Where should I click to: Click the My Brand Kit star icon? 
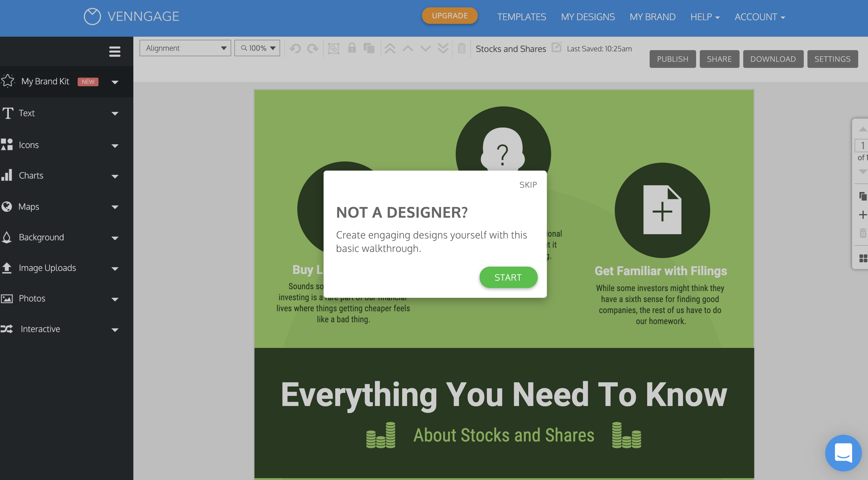tap(8, 81)
